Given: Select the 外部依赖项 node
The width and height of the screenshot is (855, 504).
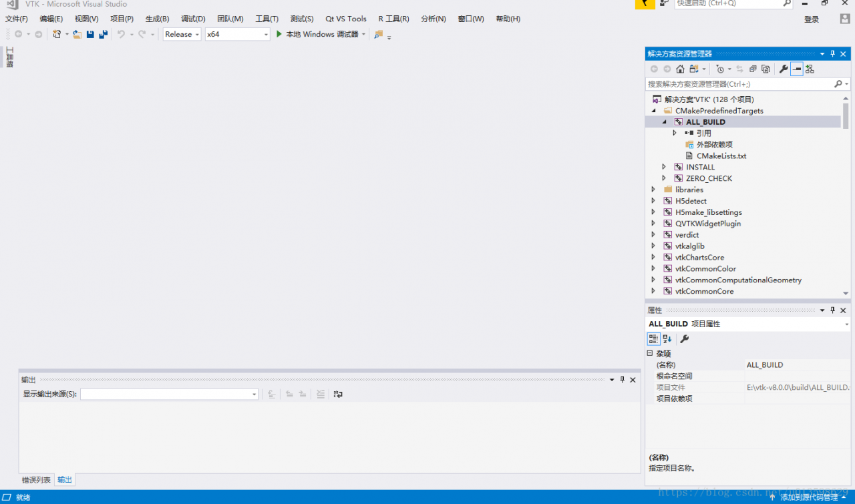Looking at the screenshot, I should click(715, 145).
